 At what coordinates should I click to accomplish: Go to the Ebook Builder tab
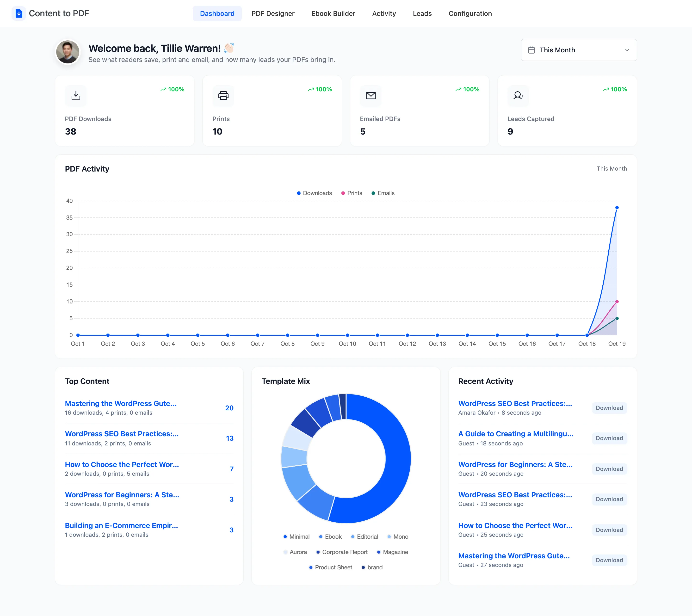coord(333,13)
